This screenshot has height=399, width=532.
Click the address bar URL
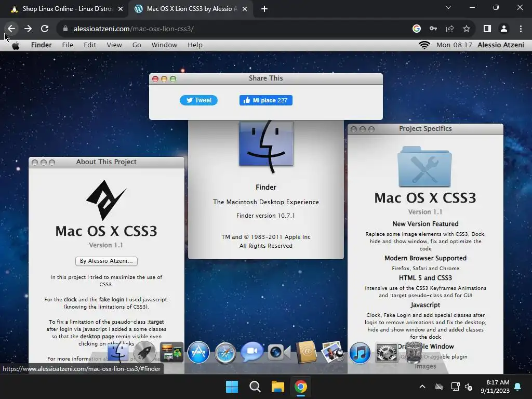coord(134,29)
